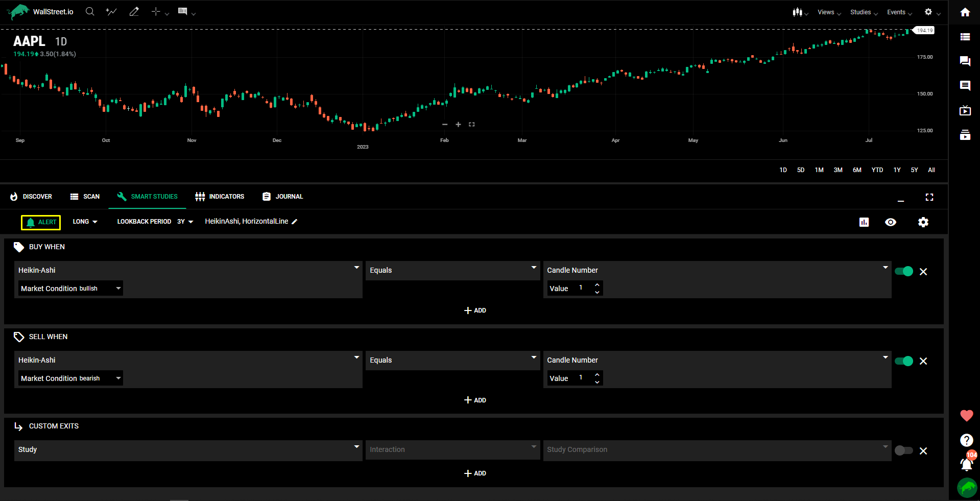This screenshot has width=980, height=501.
Task: Open the symbol search magnifier icon
Action: coord(90,11)
